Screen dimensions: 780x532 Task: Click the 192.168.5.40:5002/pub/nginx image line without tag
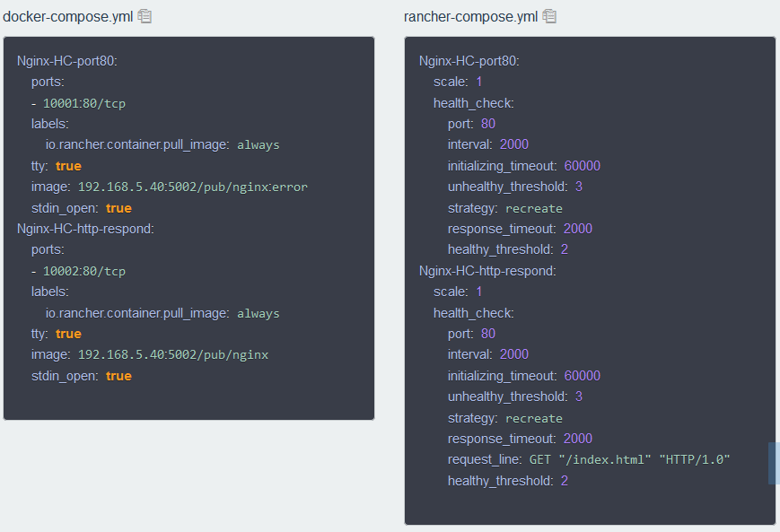coord(172,354)
